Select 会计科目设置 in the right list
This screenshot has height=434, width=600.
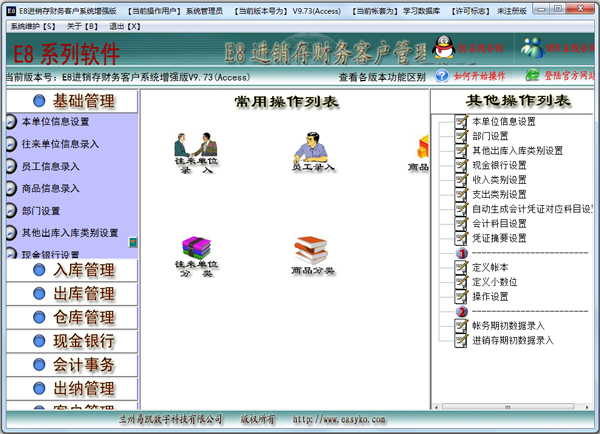(500, 223)
